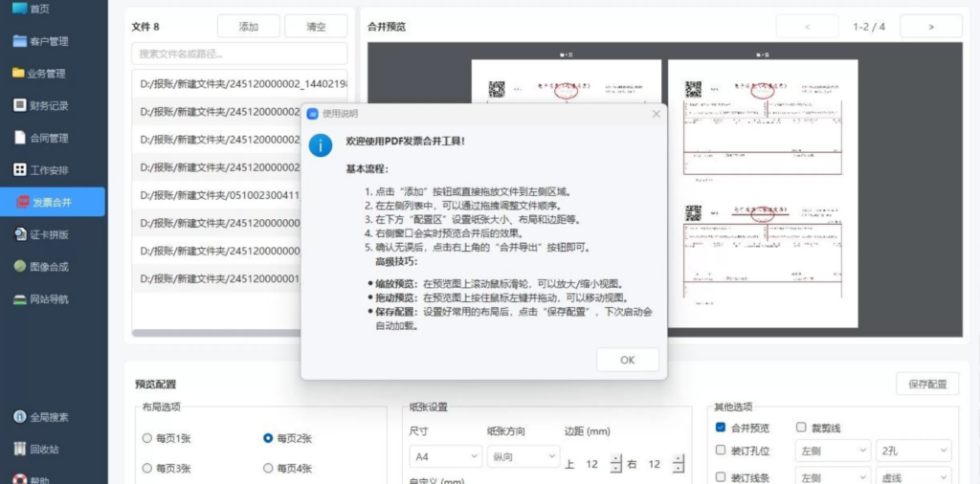Click the 保存配置 button
The width and height of the screenshot is (980, 484).
tap(927, 385)
